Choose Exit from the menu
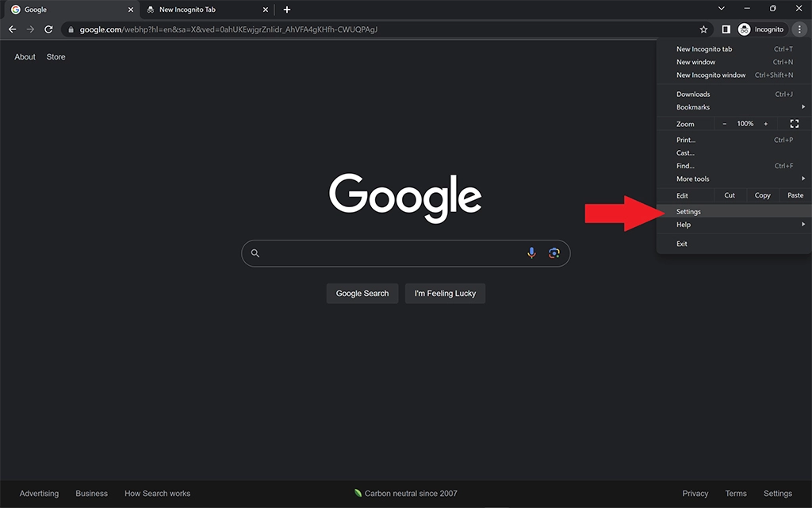 coord(733,244)
